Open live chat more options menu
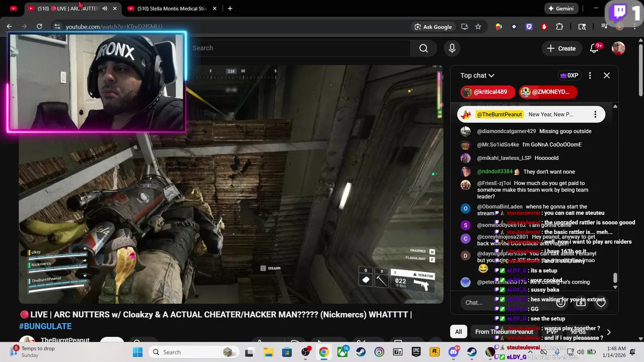Image resolution: width=644 pixels, height=362 pixels. click(x=590, y=75)
